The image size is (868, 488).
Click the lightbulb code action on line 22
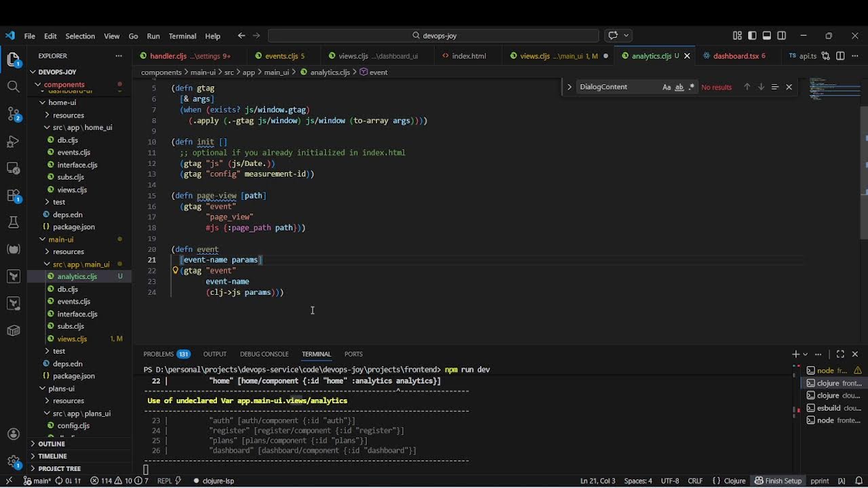(x=175, y=270)
